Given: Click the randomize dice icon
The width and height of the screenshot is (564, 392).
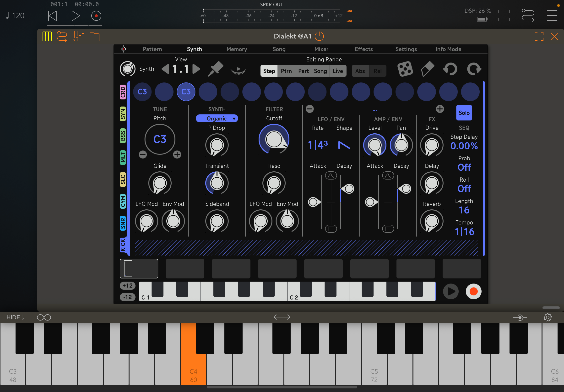Looking at the screenshot, I should [x=405, y=69].
